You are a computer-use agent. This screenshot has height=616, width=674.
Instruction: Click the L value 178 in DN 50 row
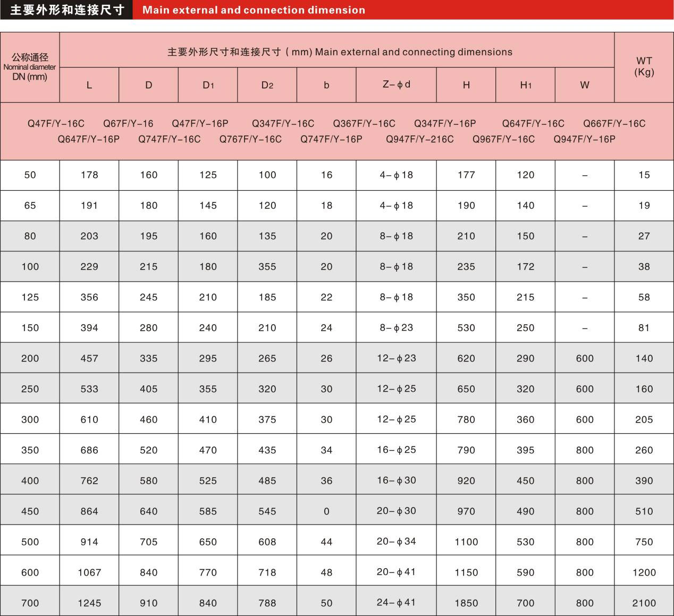[x=89, y=175]
